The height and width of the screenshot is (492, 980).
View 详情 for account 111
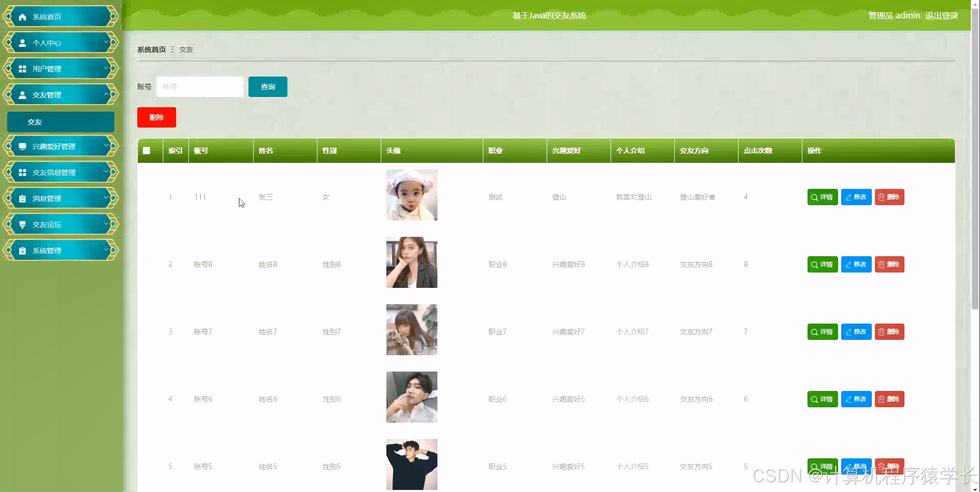(822, 197)
